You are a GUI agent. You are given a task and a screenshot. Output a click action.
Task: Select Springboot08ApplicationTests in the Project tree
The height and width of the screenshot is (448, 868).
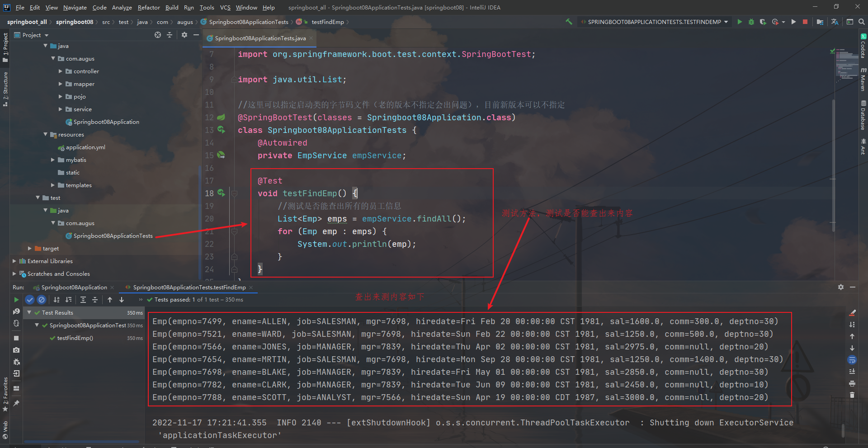[x=113, y=236]
